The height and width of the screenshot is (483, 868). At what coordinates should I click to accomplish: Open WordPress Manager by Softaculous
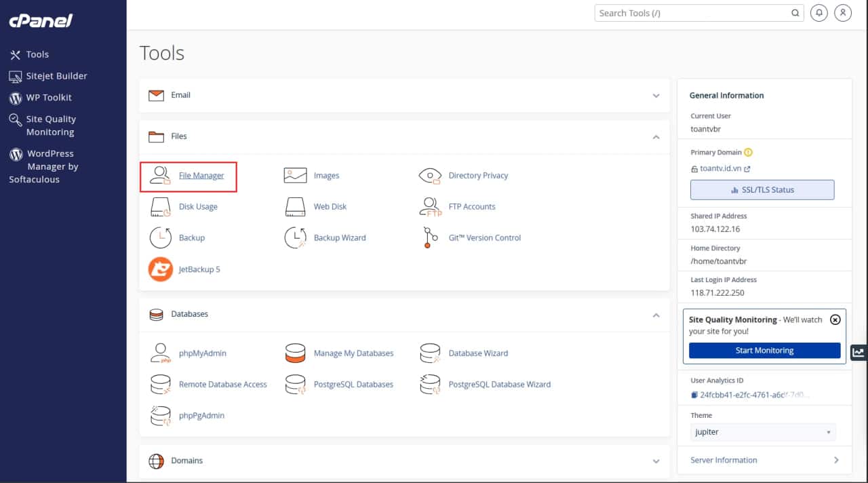(44, 166)
